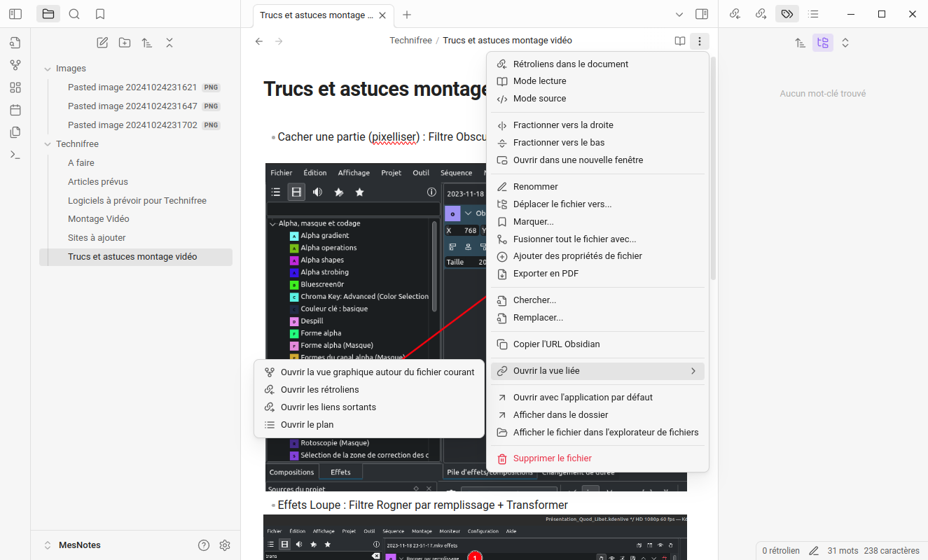Switch to reading mode via book icon
Image resolution: width=928 pixels, height=560 pixels.
680,41
